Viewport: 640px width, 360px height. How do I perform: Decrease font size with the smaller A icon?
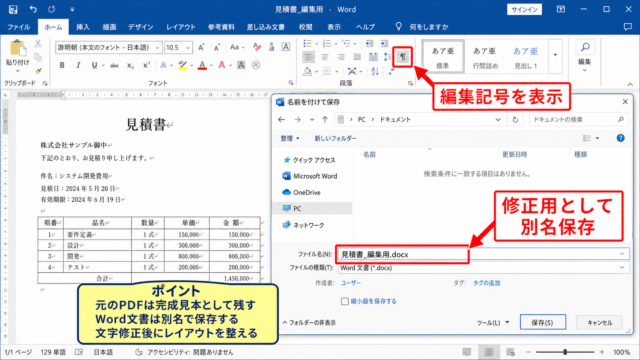pyautogui.click(x=217, y=47)
